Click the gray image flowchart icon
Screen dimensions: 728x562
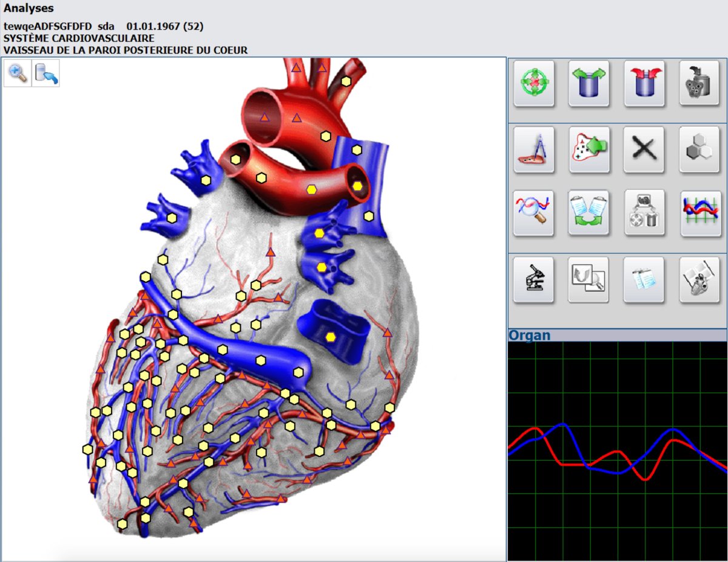[644, 212]
